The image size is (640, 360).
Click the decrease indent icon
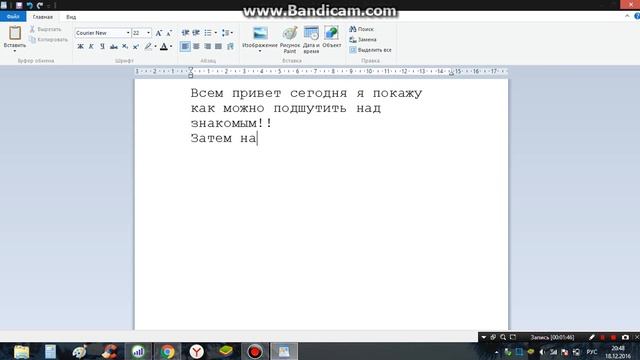pos(185,33)
